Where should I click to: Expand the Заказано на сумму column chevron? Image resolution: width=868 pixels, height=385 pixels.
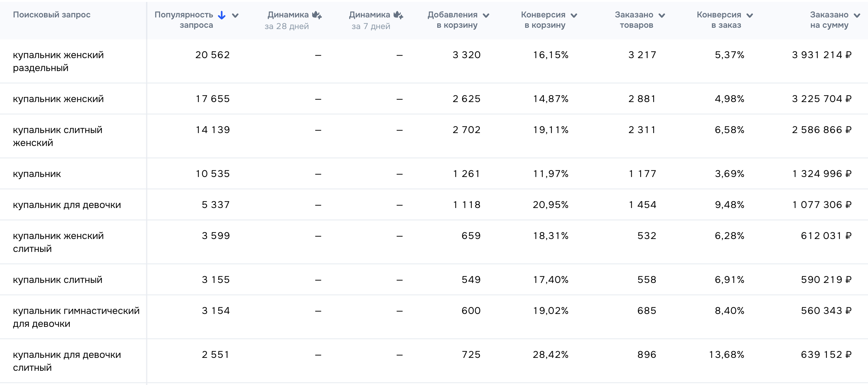tap(857, 16)
